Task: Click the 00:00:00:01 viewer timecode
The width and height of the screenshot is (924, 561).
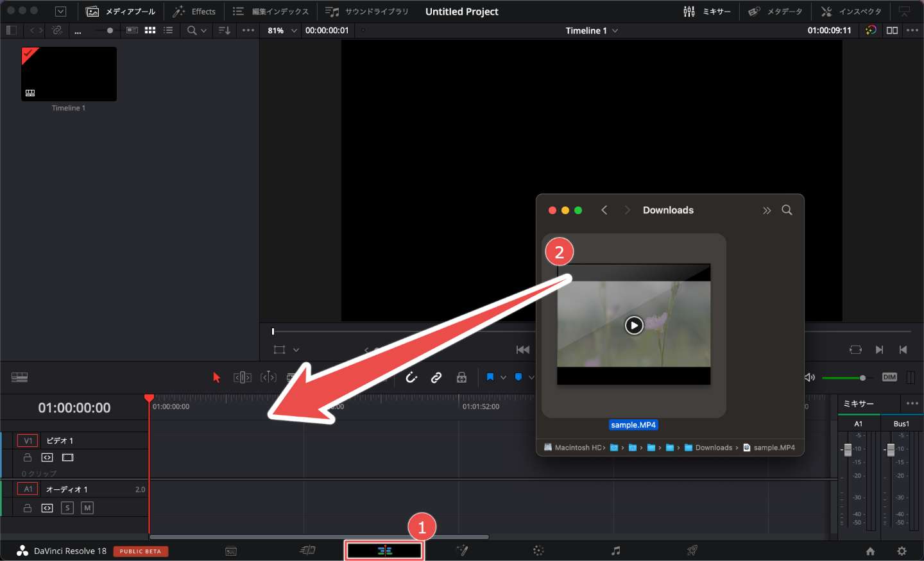Action: 327,30
